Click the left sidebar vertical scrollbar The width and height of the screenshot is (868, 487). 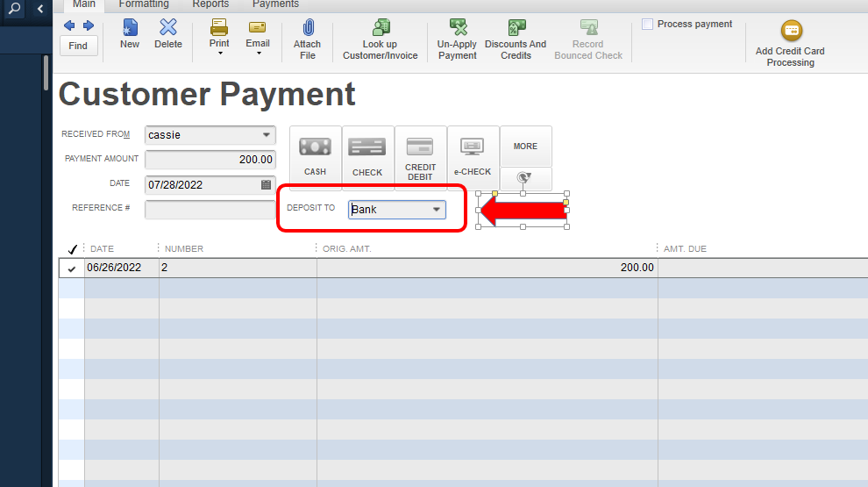pos(46,73)
